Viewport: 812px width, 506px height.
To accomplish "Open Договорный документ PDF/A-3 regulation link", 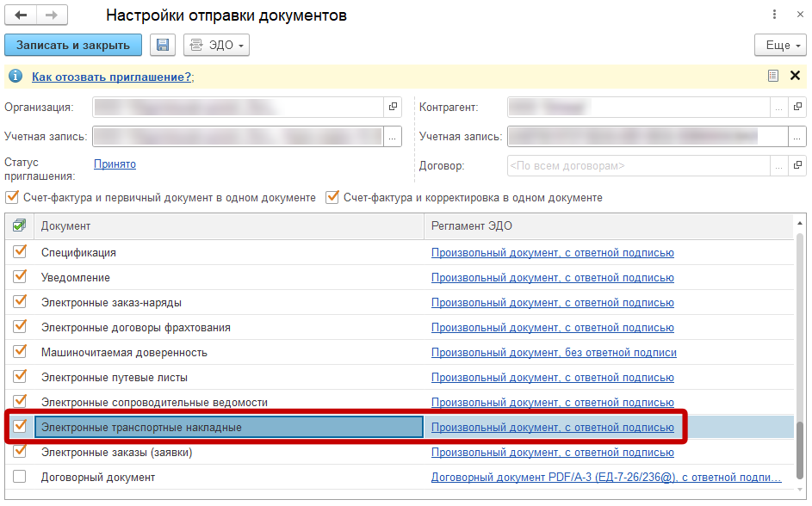I will click(606, 478).
